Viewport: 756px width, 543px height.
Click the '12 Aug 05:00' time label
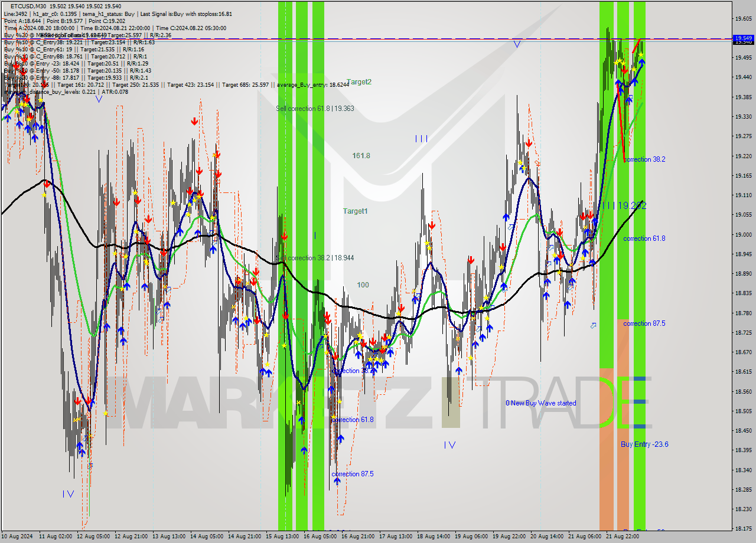[x=93, y=537]
